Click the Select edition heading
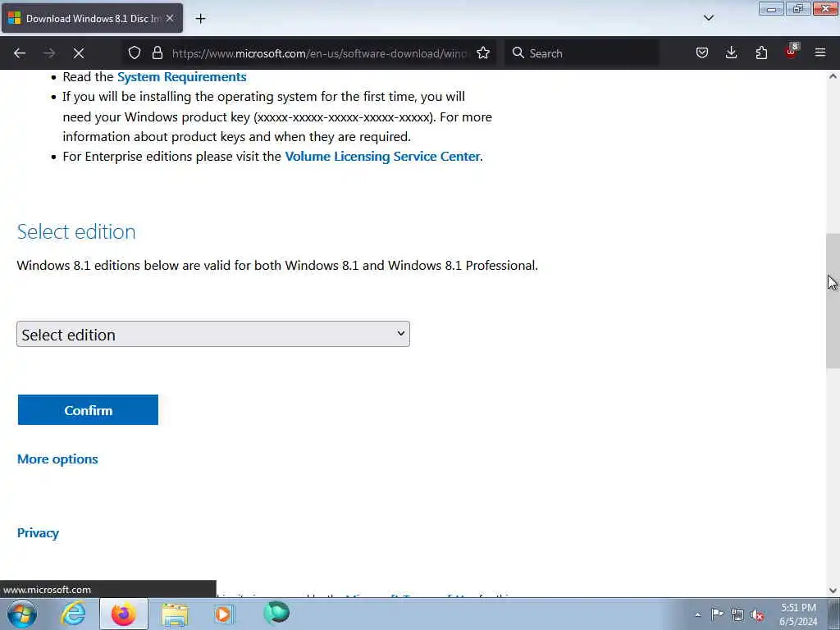 tap(76, 232)
